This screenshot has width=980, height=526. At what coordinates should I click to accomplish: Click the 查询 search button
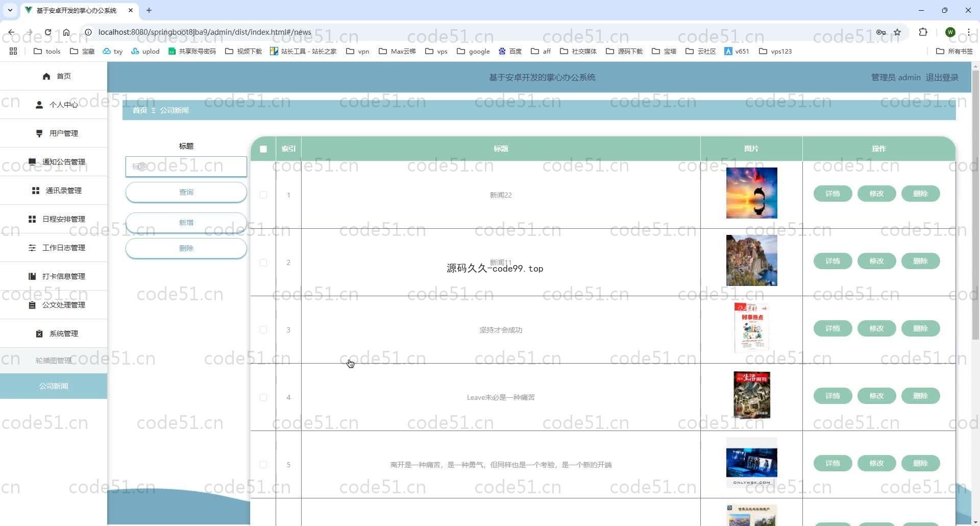click(186, 192)
